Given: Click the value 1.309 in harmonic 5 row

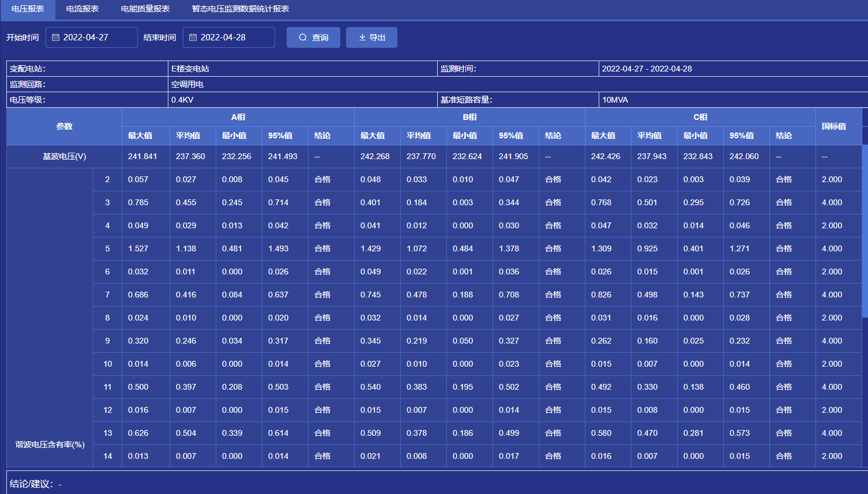Looking at the screenshot, I should click(602, 248).
